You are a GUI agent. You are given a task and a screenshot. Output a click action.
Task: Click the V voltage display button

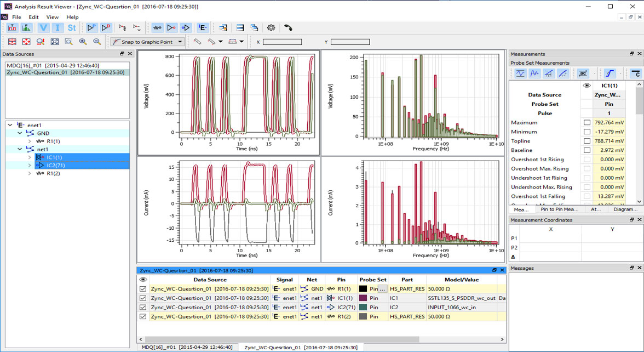[43, 28]
